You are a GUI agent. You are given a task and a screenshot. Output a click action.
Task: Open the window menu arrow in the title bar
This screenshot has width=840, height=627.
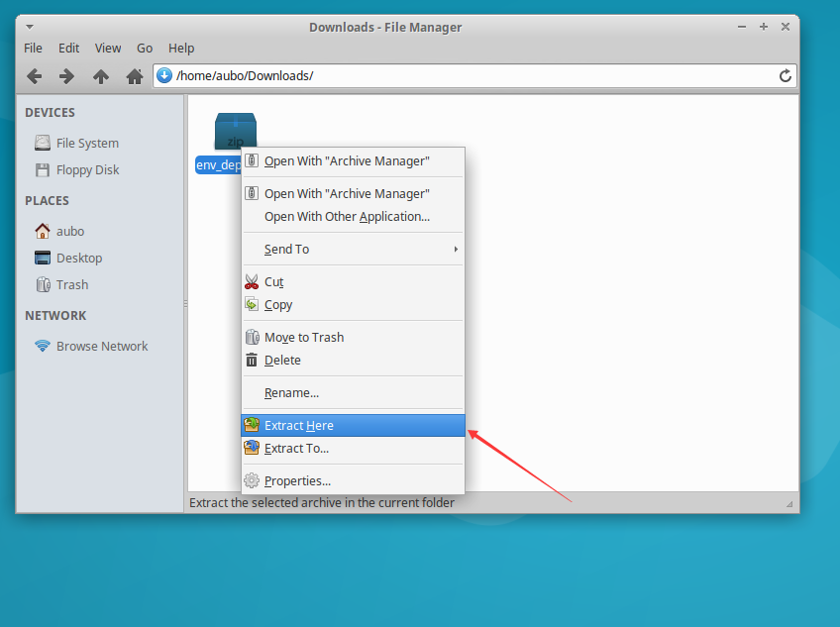(x=30, y=27)
